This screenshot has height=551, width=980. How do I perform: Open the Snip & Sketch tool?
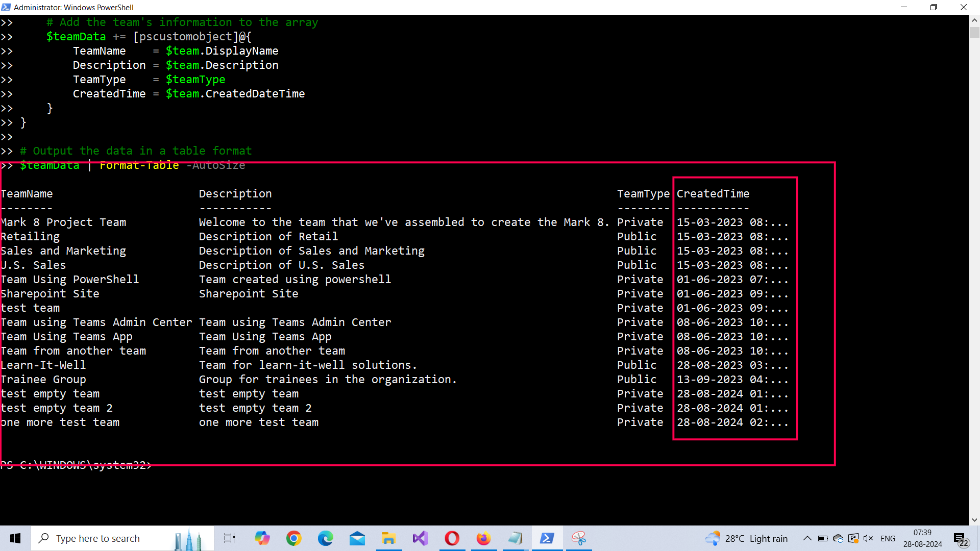point(579,538)
